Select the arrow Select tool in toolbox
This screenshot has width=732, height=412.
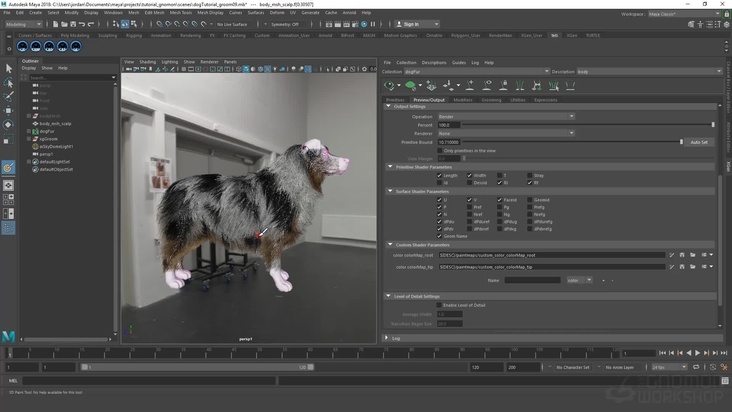(x=9, y=68)
